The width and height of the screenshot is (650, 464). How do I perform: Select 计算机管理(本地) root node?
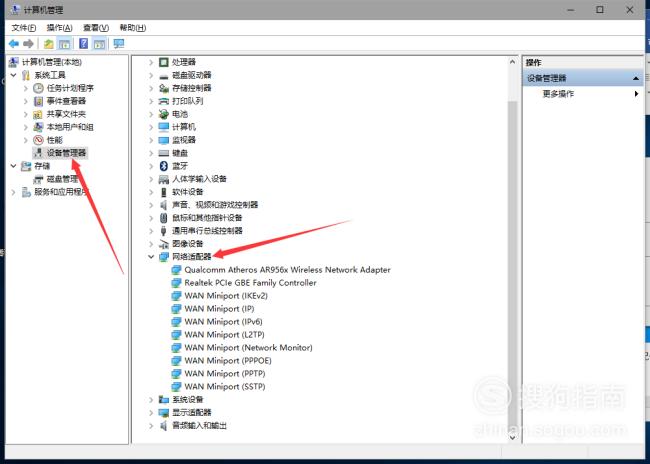point(52,62)
